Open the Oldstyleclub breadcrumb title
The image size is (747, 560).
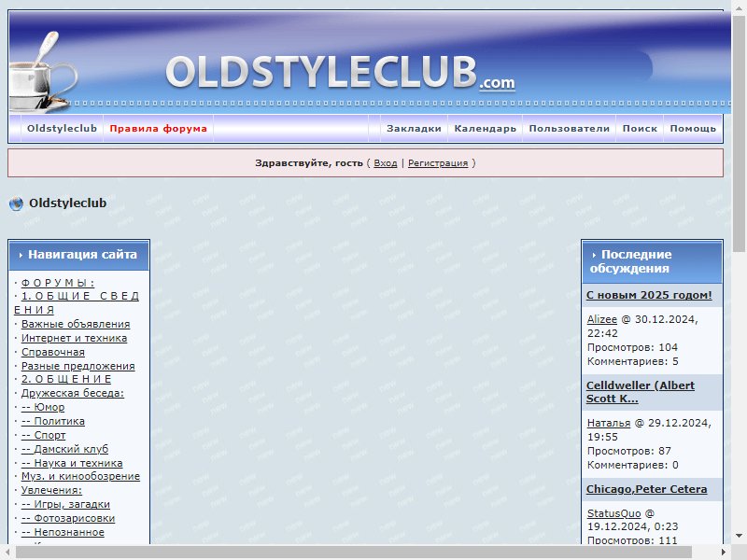coord(67,203)
